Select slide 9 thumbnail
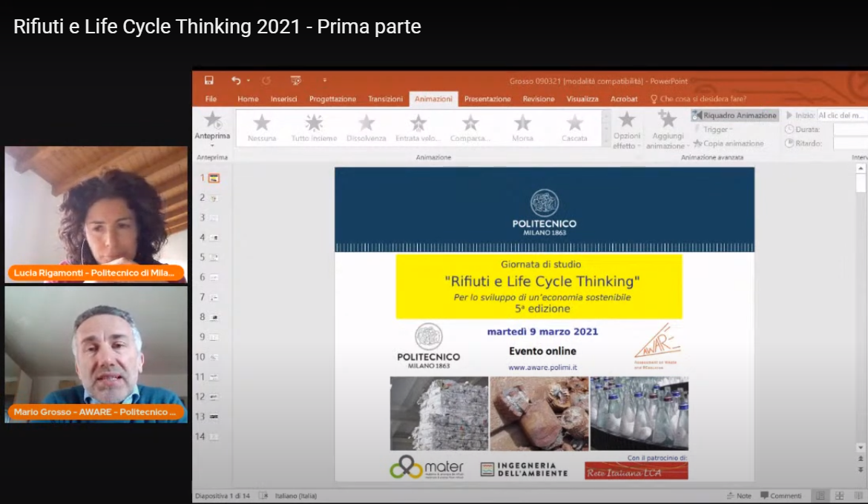The image size is (868, 504). click(x=214, y=337)
